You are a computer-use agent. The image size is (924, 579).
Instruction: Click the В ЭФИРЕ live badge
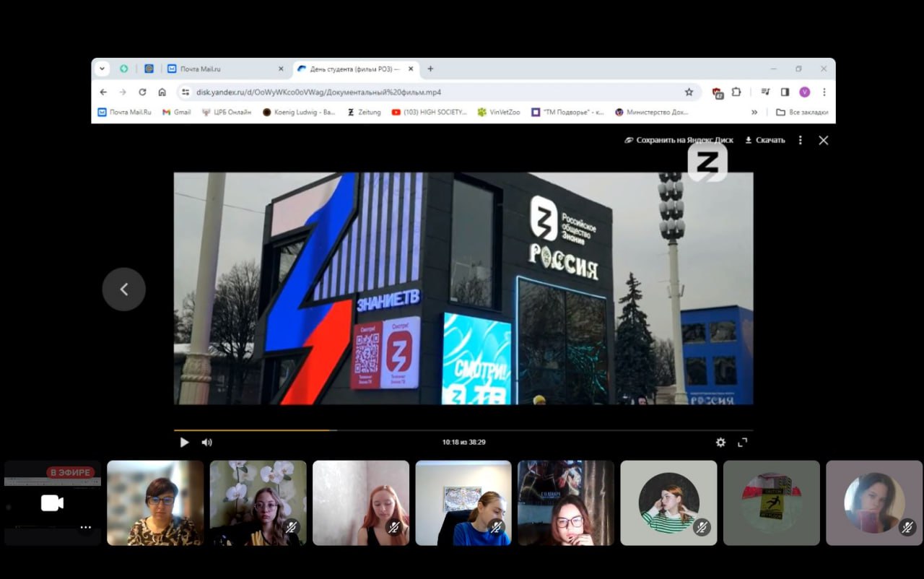71,473
